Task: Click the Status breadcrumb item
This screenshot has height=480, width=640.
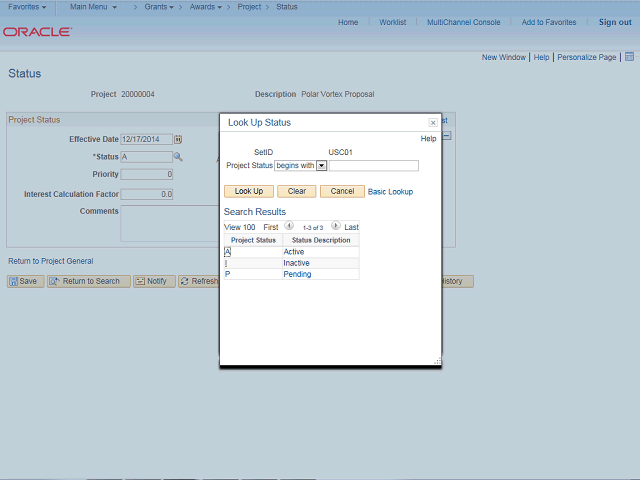Action: 287,7
